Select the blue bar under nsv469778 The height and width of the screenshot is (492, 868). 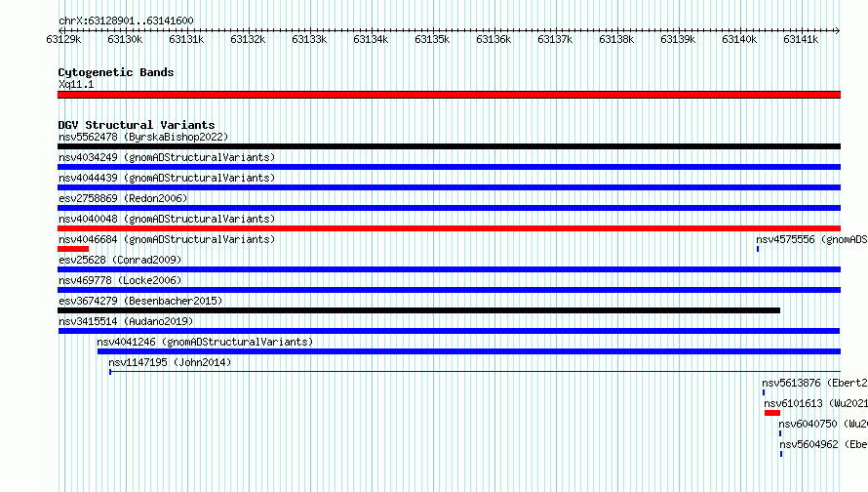[449, 290]
